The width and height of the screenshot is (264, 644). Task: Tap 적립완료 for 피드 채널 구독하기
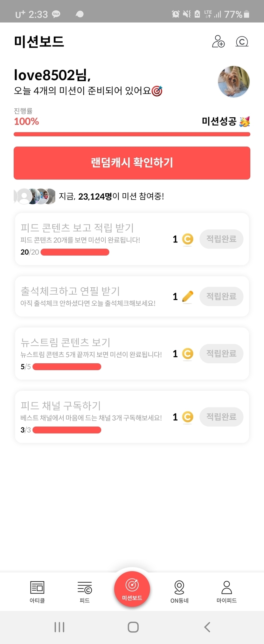tap(221, 417)
